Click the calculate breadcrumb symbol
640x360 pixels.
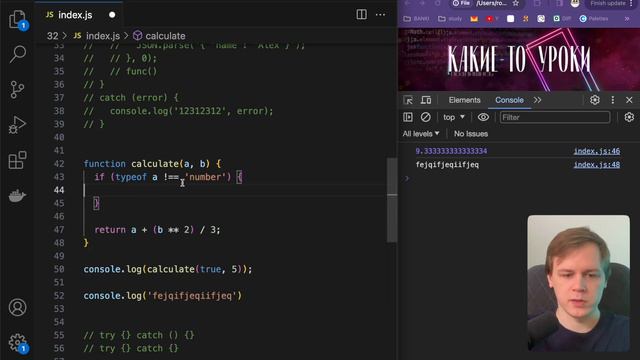pyautogui.click(x=160, y=36)
